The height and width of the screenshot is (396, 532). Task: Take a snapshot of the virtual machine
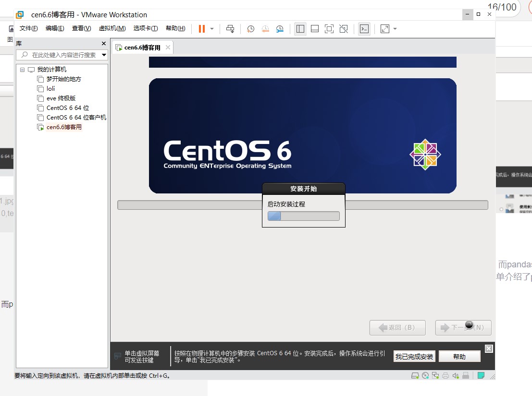click(x=251, y=29)
